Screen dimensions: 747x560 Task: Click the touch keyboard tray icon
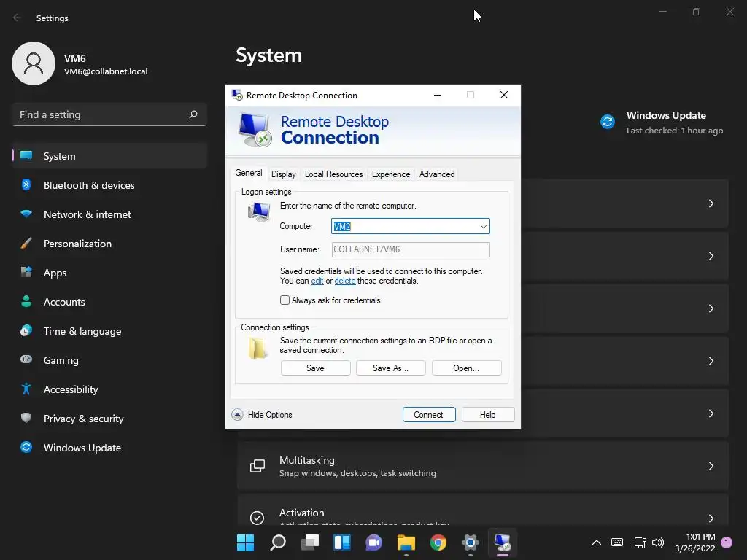pos(617,542)
